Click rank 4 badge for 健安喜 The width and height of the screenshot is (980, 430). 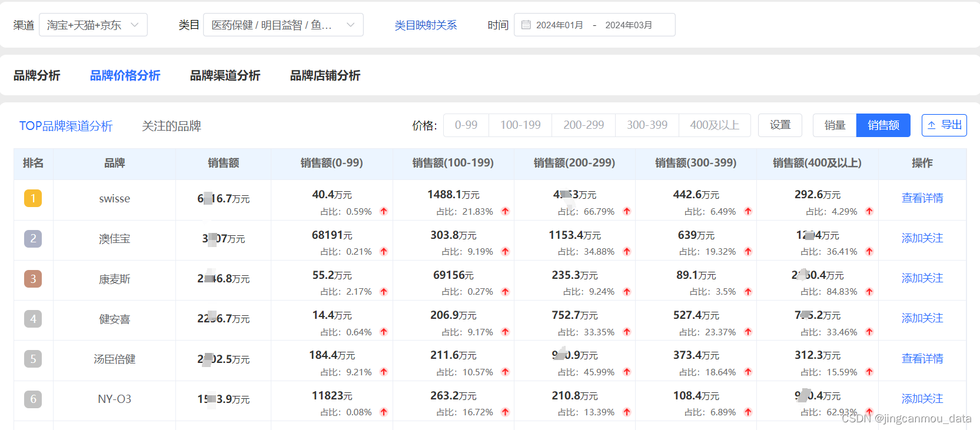coord(33,319)
